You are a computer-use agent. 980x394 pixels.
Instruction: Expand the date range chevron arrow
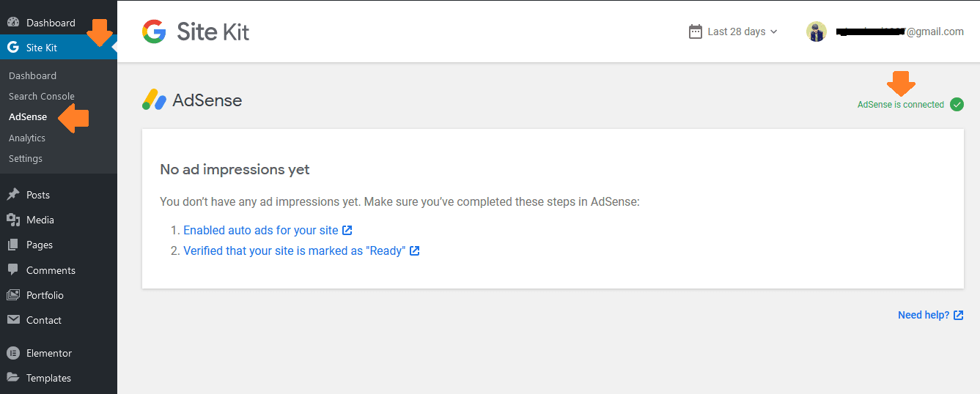point(774,31)
